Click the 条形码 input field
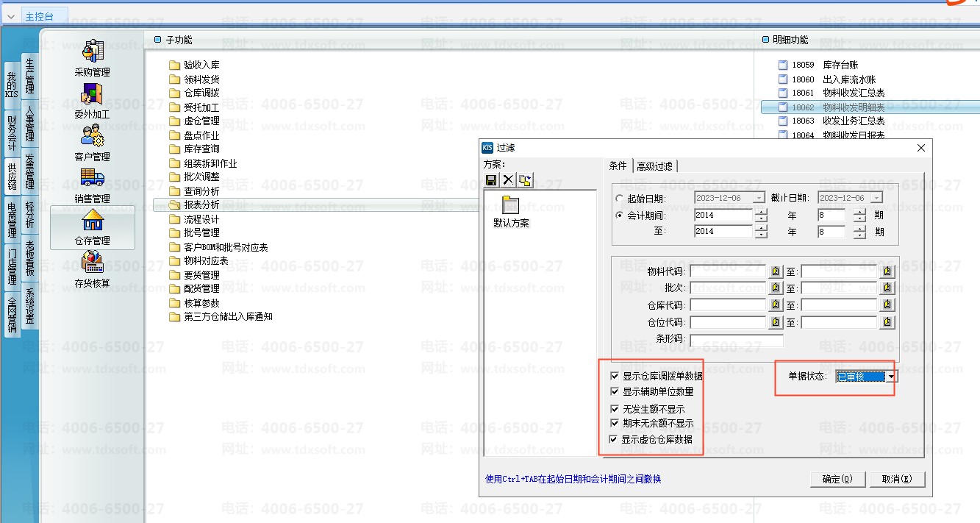Viewport: 980px width, 523px height. (737, 340)
